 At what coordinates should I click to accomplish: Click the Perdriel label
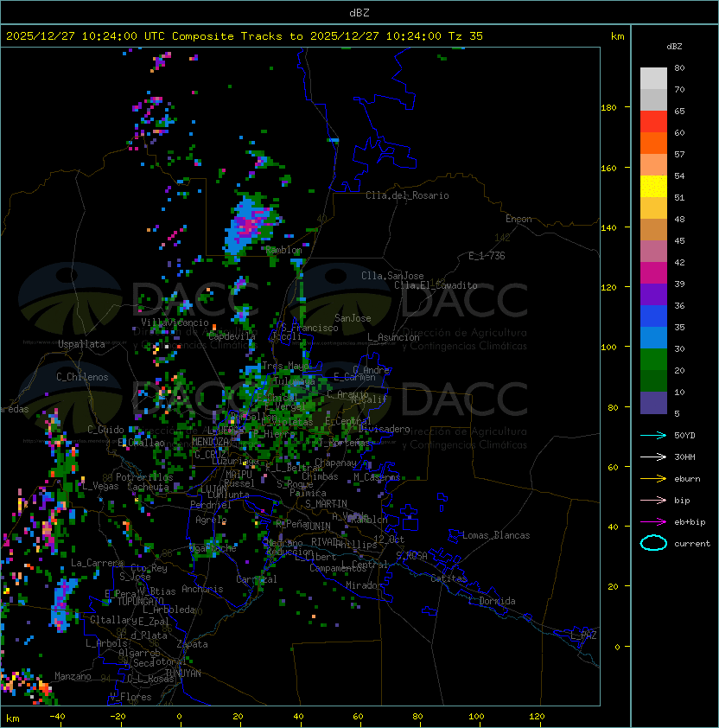pos(210,505)
